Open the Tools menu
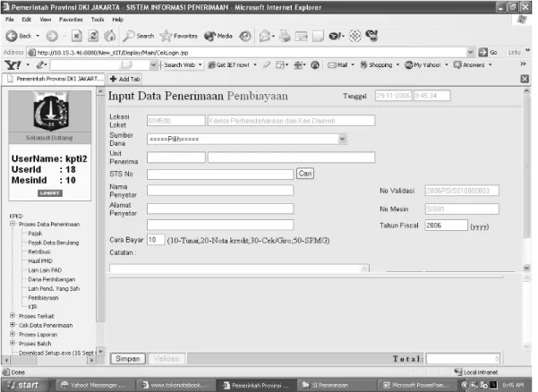Viewport: 538px width, 392px height. coord(98,20)
